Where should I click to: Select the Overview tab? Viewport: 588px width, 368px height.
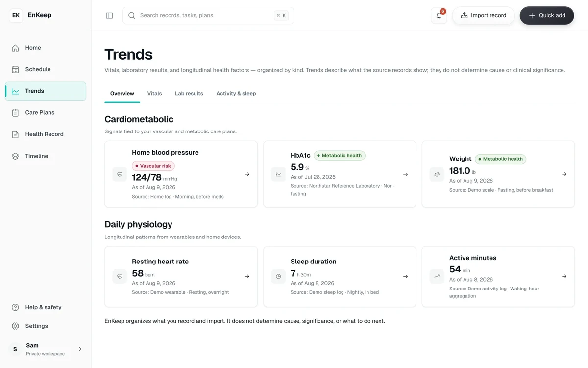(x=122, y=93)
